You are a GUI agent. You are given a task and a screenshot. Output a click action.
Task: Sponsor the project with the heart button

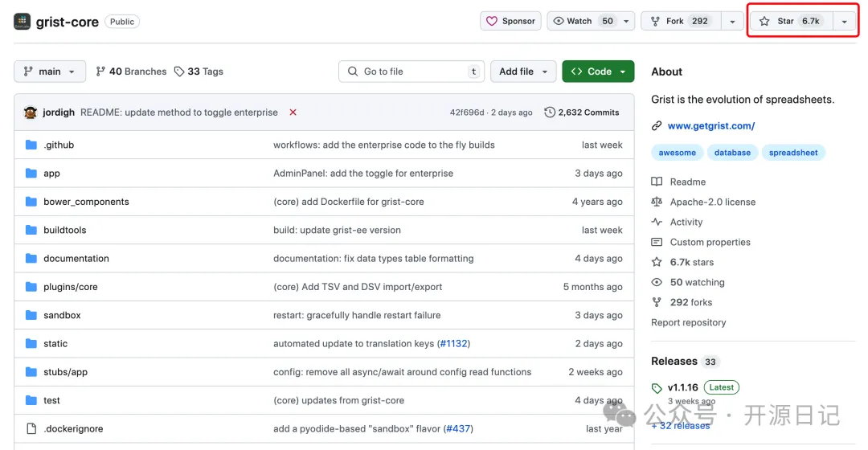[510, 21]
